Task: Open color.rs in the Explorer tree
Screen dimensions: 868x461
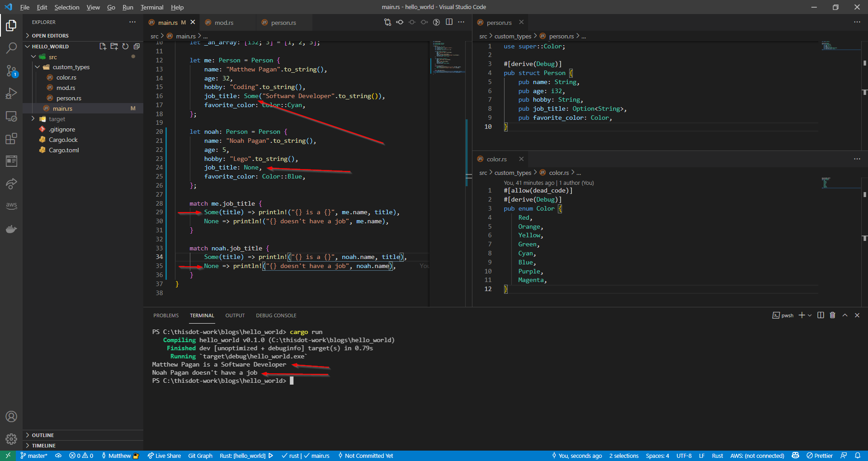Action: click(66, 77)
